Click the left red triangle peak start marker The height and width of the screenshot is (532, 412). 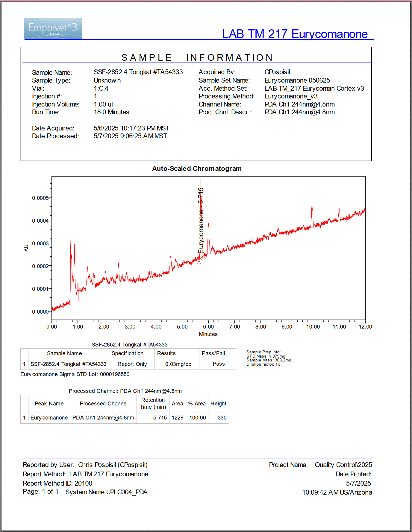coord(199,262)
